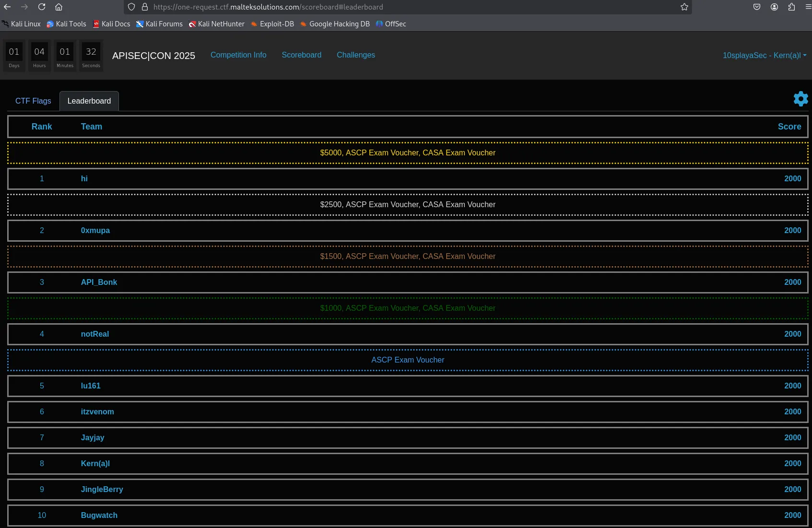This screenshot has height=528, width=812.
Task: Open team 0xmupa
Action: [95, 231]
